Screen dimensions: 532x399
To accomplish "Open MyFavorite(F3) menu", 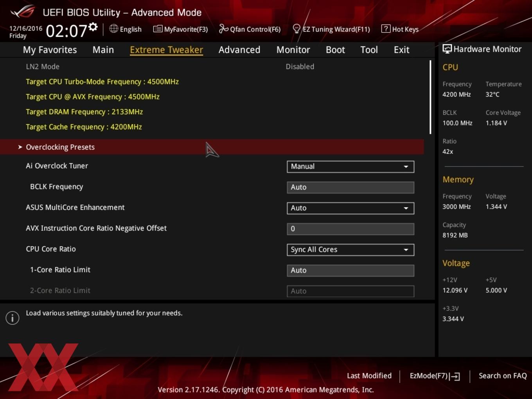I will [x=186, y=29].
